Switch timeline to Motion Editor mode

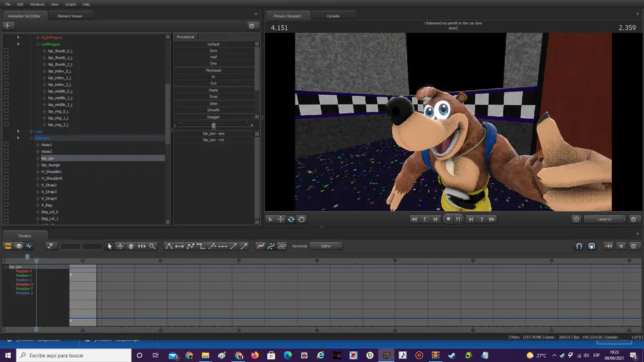tap(19, 246)
